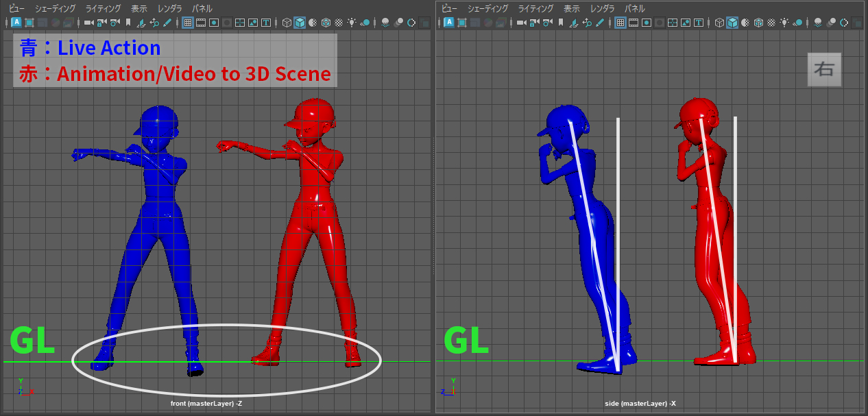Open ビュー menu in side view panel

[x=449, y=9]
